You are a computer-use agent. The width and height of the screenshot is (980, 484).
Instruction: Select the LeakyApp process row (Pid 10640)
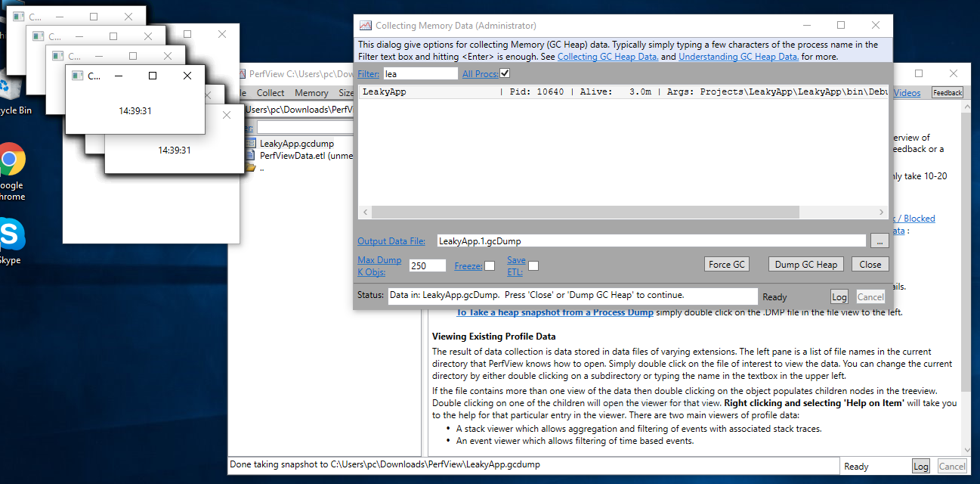[x=624, y=92]
